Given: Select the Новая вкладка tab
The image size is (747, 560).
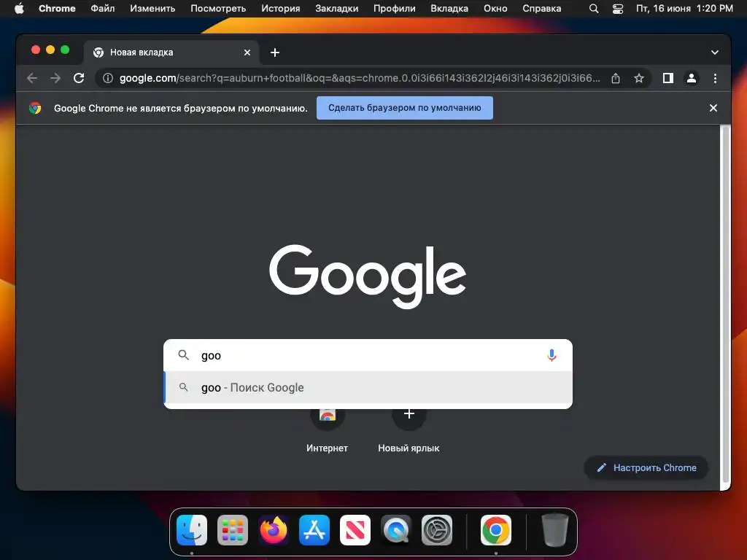Looking at the screenshot, I should pyautogui.click(x=171, y=52).
